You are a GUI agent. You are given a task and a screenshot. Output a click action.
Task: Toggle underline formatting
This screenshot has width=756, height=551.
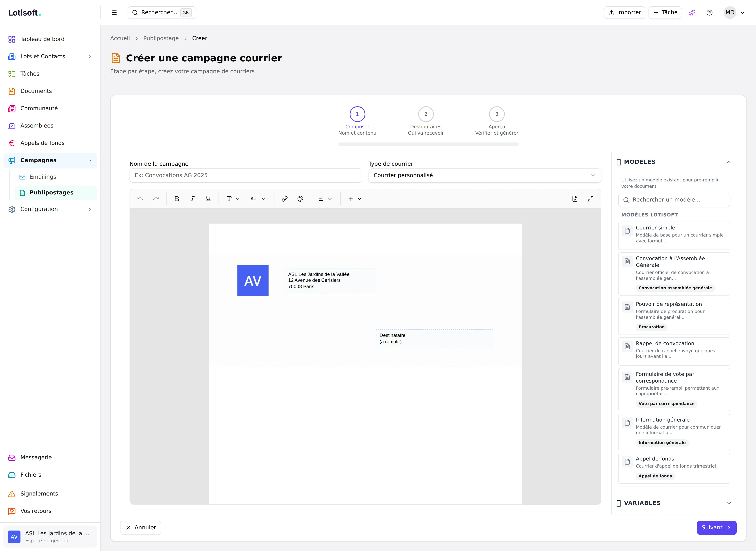click(208, 199)
